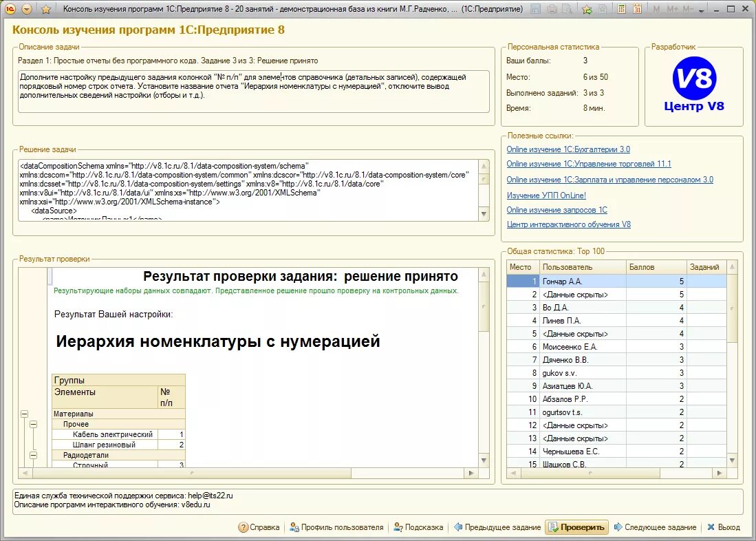The image size is (756, 541).
Task: Click Подсказка hint button
Action: 418,527
